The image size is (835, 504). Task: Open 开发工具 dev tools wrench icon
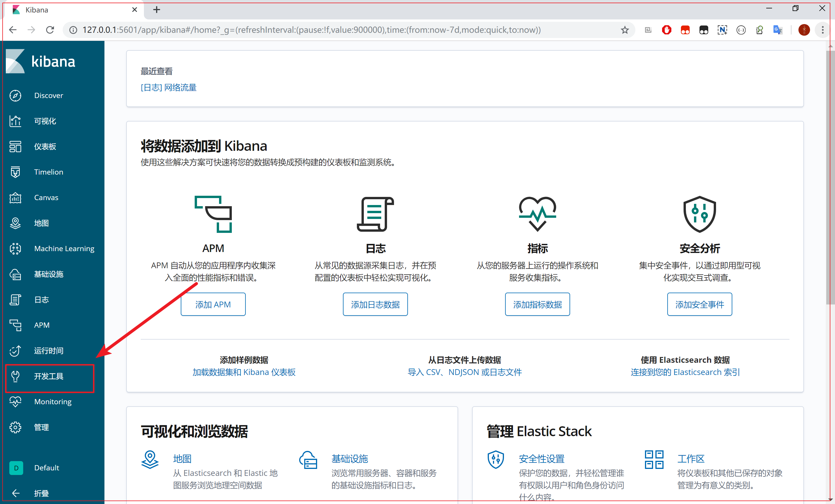tap(15, 376)
